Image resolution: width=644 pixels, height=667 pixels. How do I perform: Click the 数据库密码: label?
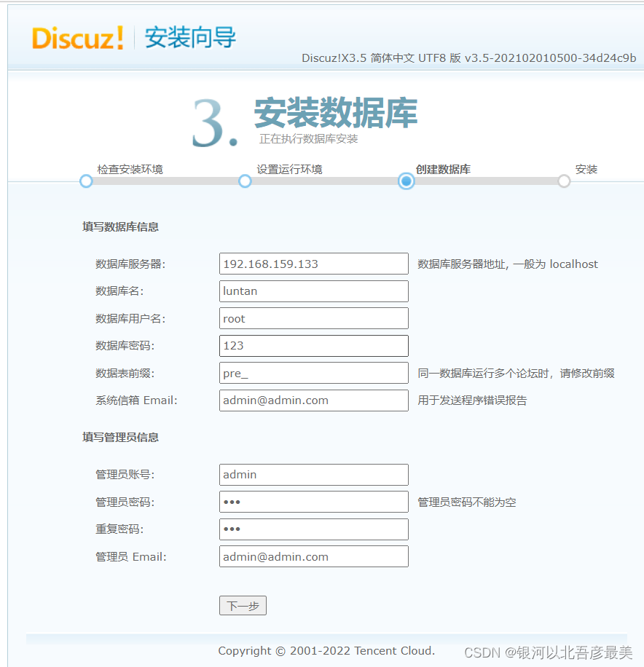(x=125, y=346)
